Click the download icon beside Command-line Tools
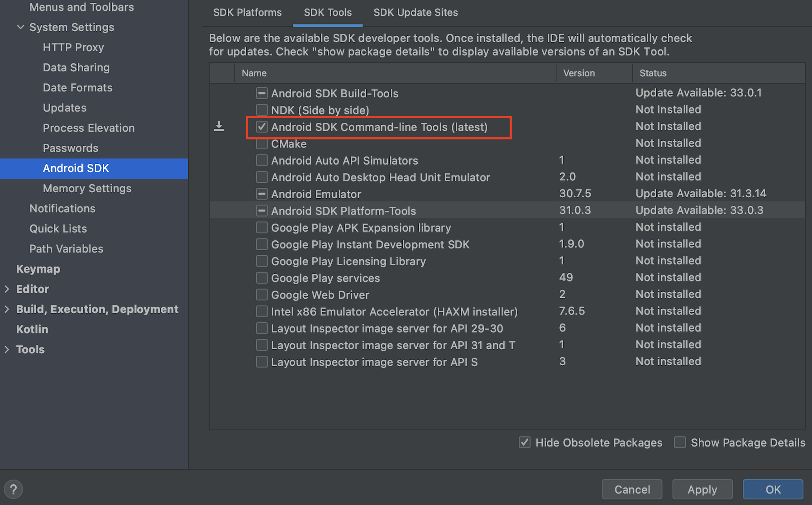 point(219,126)
